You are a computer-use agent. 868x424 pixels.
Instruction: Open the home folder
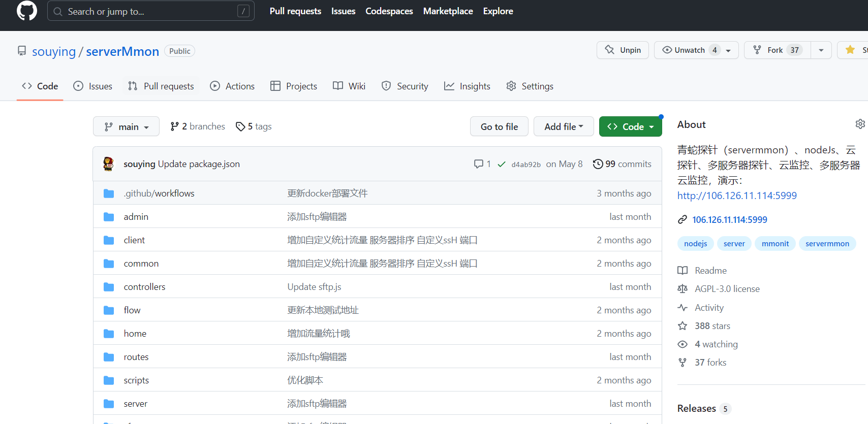click(135, 334)
